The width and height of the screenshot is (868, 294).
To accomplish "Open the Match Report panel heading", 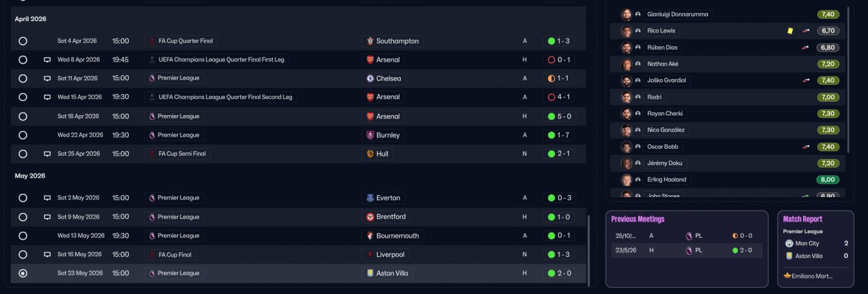I will click(802, 219).
